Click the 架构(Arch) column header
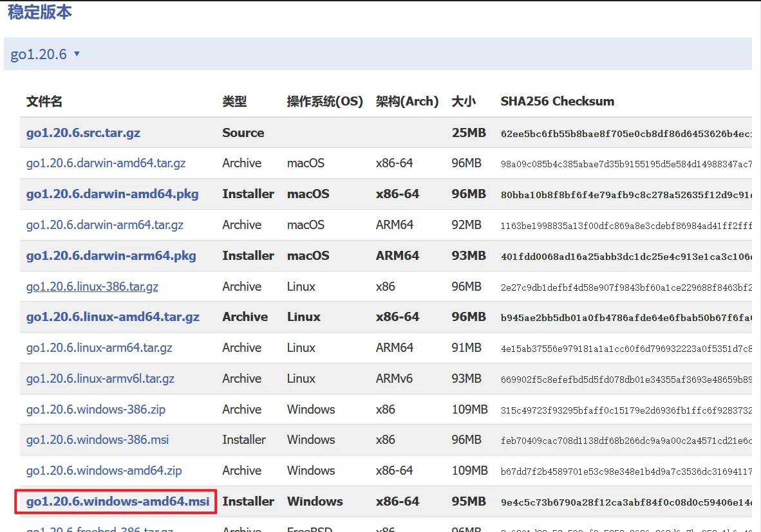Viewport: 761px width, 532px height. [x=407, y=102]
